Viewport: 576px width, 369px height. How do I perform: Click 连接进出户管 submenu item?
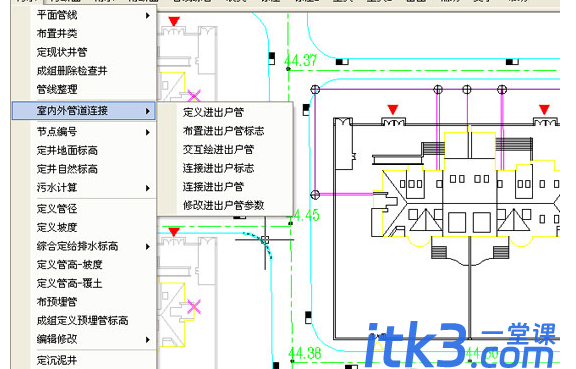point(225,187)
